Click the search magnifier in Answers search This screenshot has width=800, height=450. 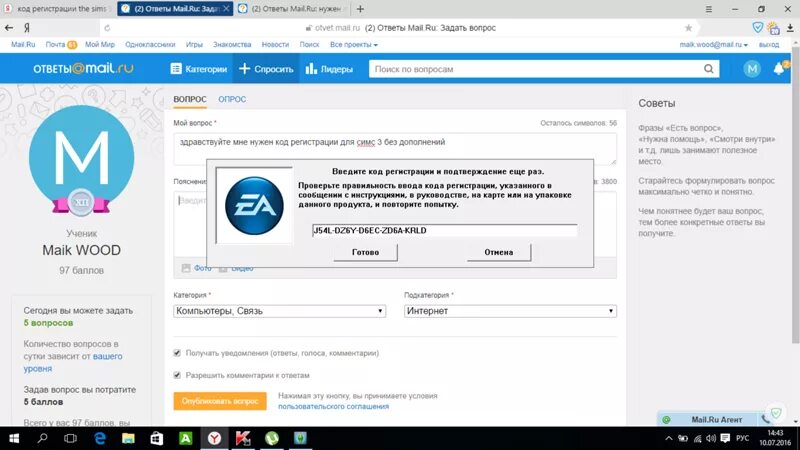tap(709, 69)
